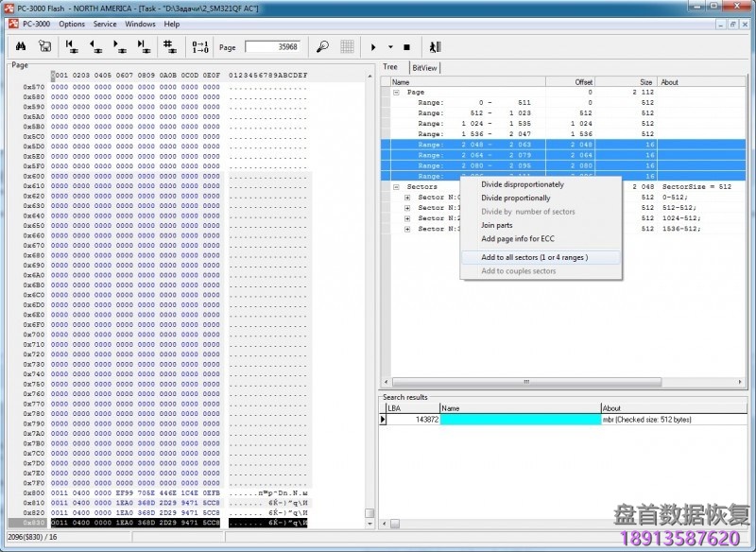Image resolution: width=756 pixels, height=552 pixels.
Task: Click the exit running-man icon
Action: click(435, 46)
